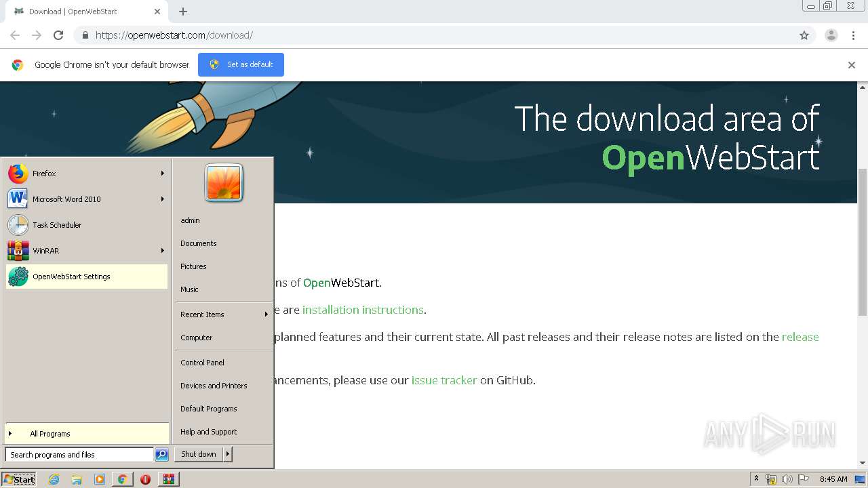Viewport: 868px width, 488px height.
Task: Click the Windows Start button
Action: [19, 479]
